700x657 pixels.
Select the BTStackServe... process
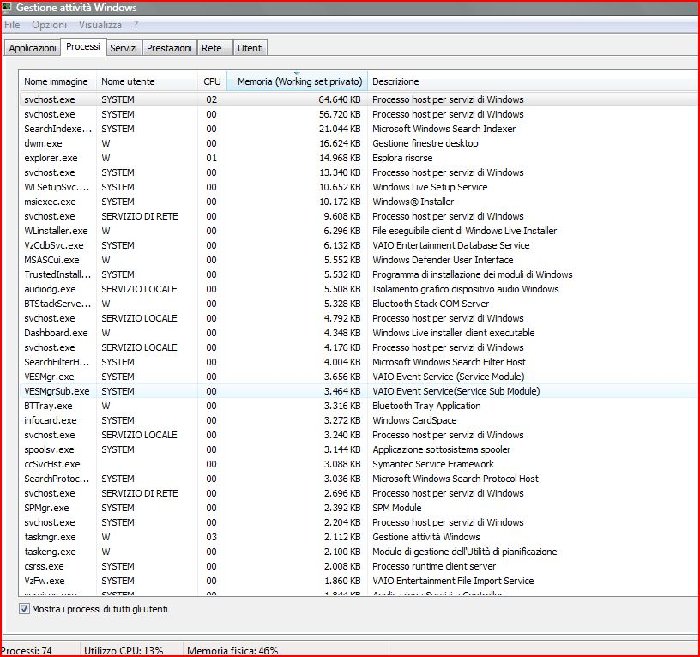point(358,304)
